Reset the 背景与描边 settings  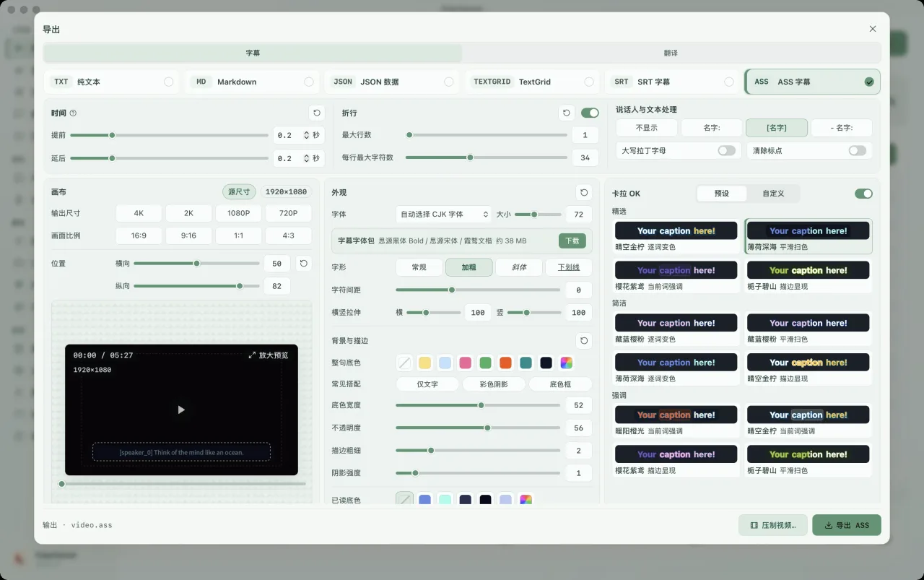point(584,340)
